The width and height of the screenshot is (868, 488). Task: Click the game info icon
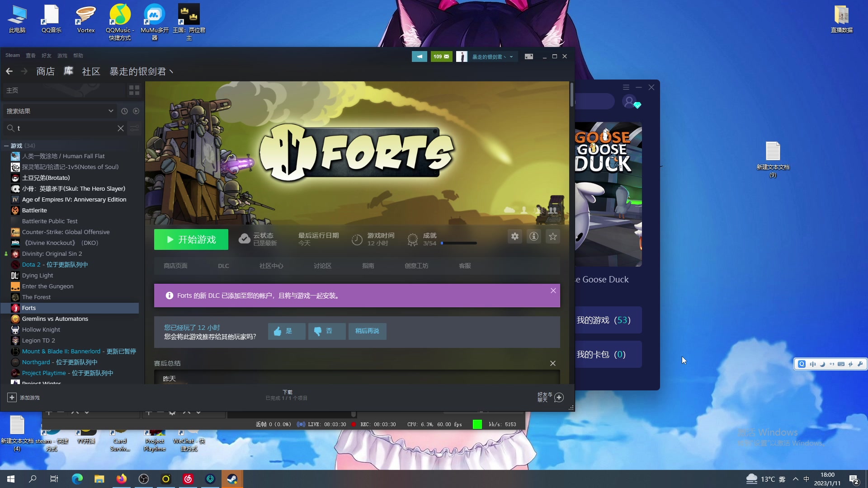533,236
